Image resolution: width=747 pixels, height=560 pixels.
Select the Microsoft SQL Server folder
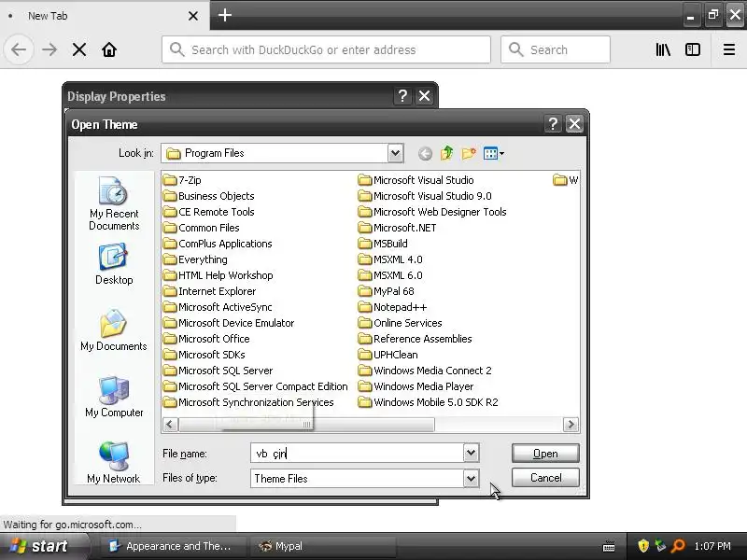click(x=218, y=371)
